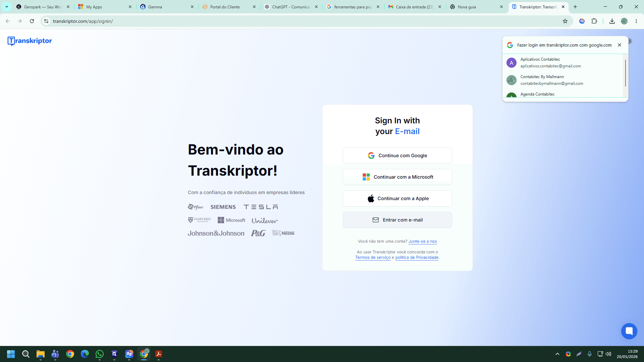644x362 pixels.
Task: Switch to the Gamma tab
Action: (x=167, y=7)
